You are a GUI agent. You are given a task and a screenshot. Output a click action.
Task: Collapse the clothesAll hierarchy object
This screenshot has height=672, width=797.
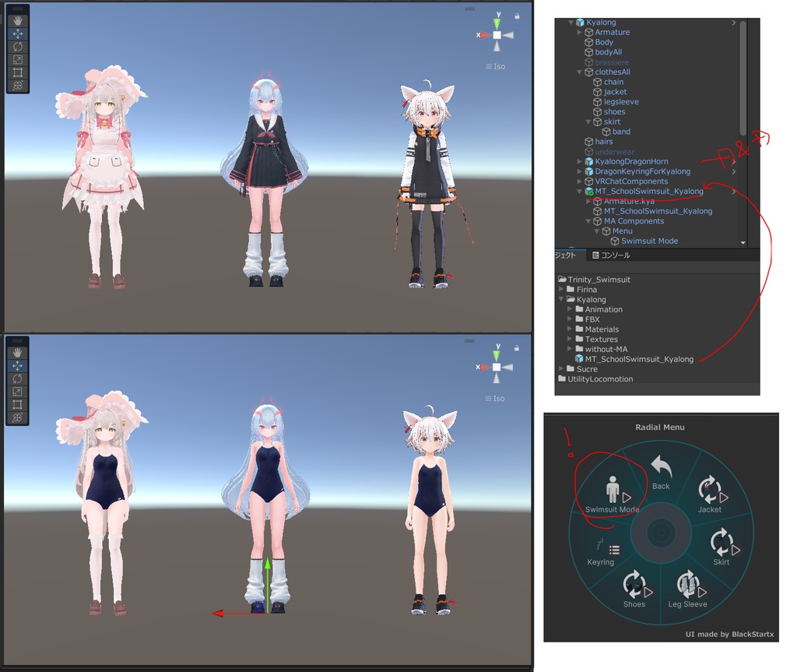579,72
